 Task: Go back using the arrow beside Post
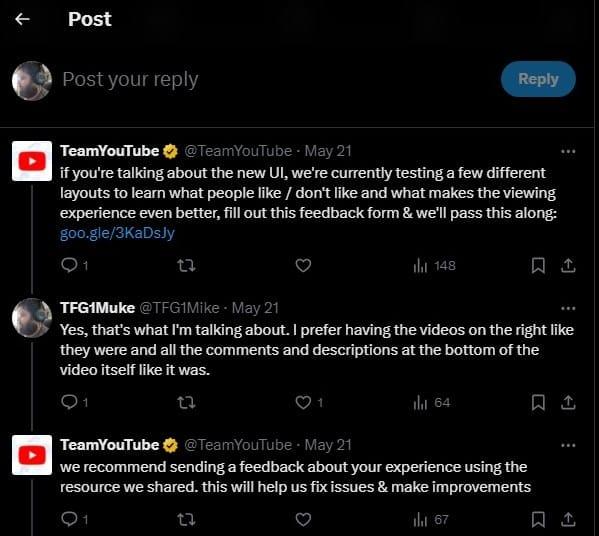click(x=22, y=19)
